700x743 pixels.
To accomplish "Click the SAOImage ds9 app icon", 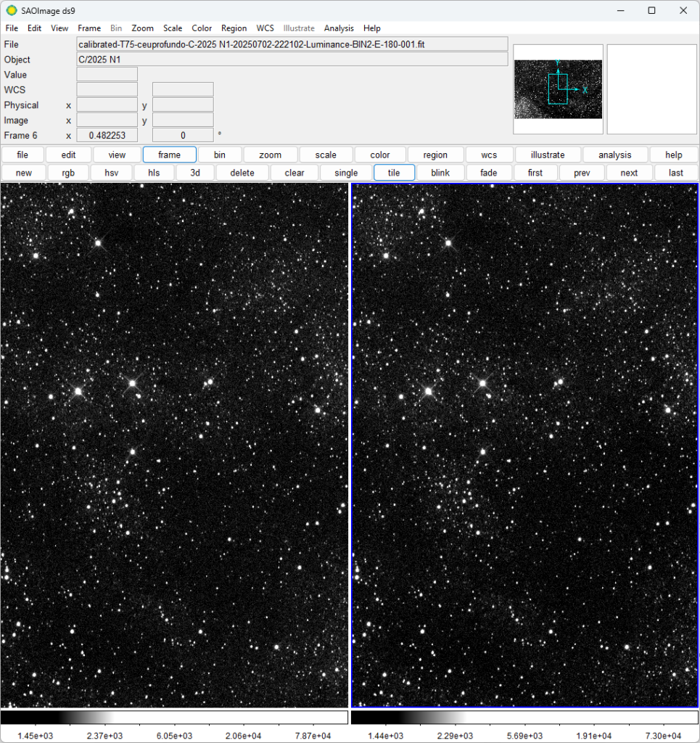I will (x=12, y=10).
